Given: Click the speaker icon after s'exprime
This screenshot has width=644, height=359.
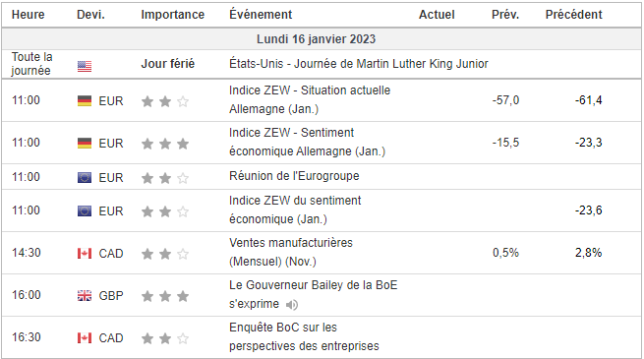Looking at the screenshot, I should coord(292,305).
